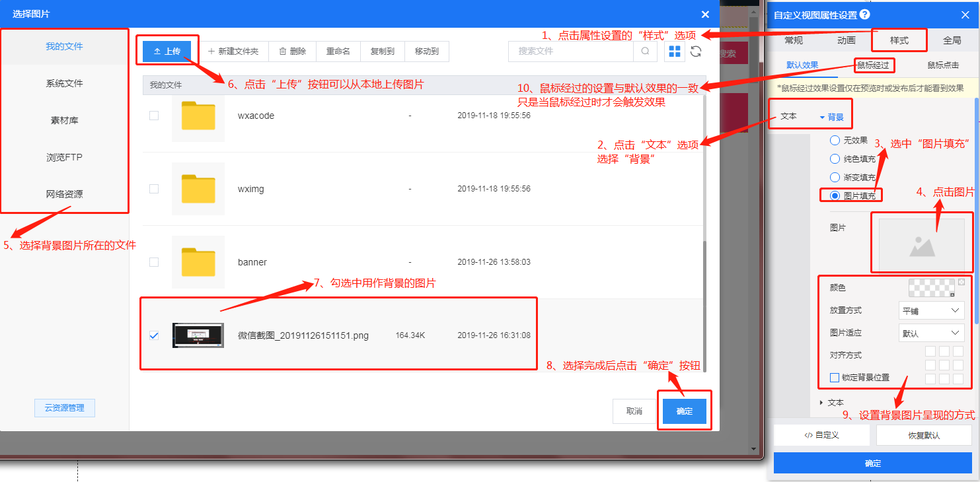Image resolution: width=980 pixels, height=482 pixels.
Task: Select 素材库 in the sidebar
Action: 64,120
